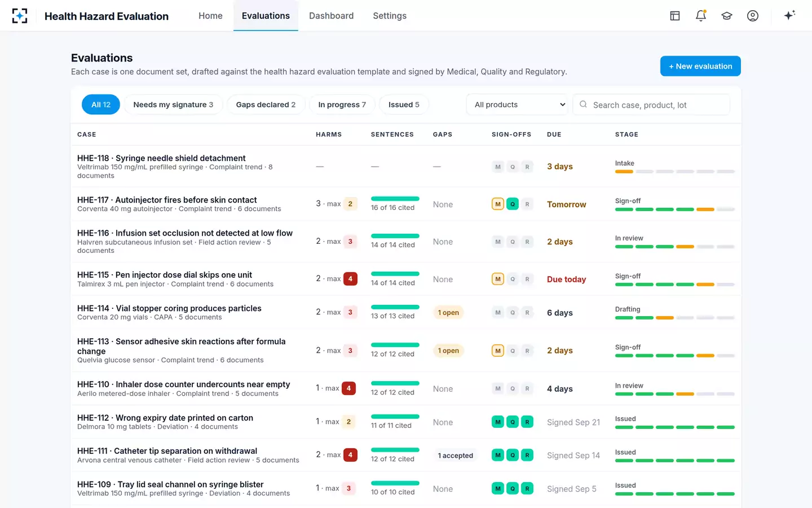
Task: Click the 1 accepted gap chip on HHE-111
Action: (456, 456)
